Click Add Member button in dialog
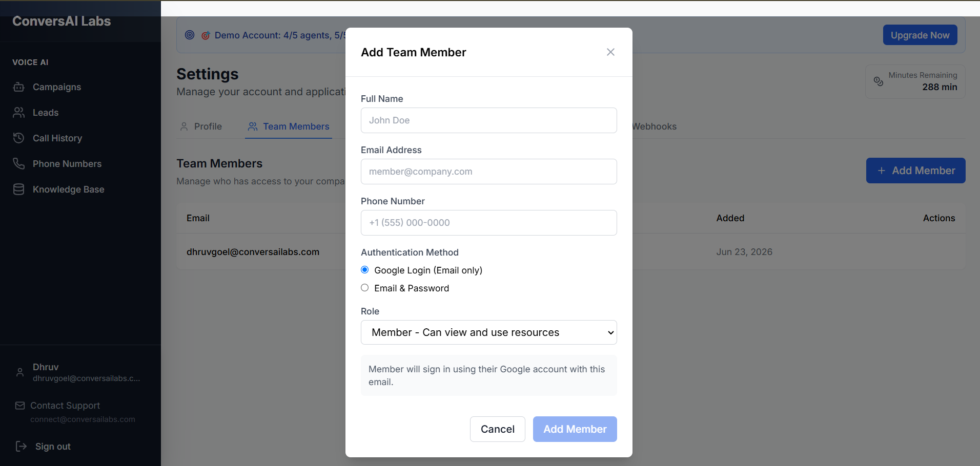 (575, 429)
